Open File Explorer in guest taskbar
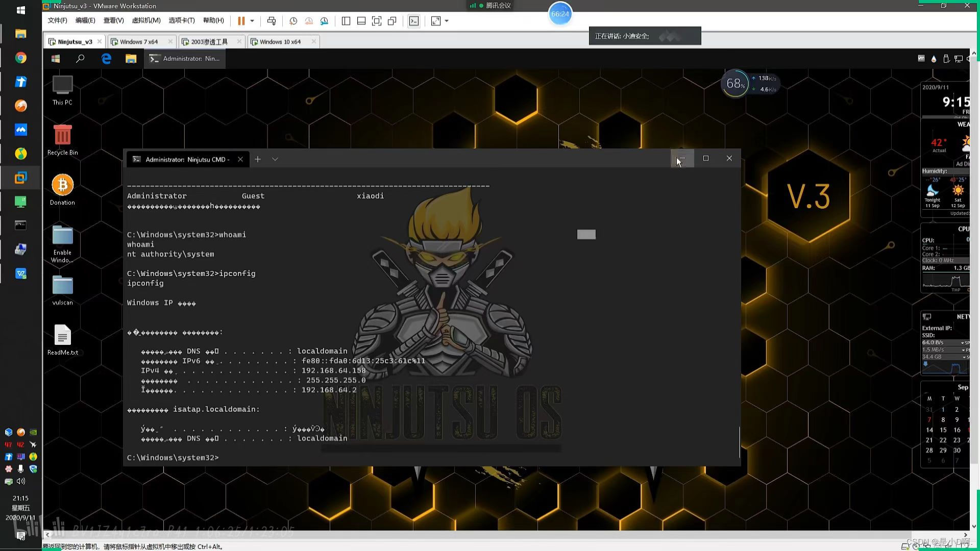Image resolution: width=980 pixels, height=551 pixels. (x=131, y=59)
